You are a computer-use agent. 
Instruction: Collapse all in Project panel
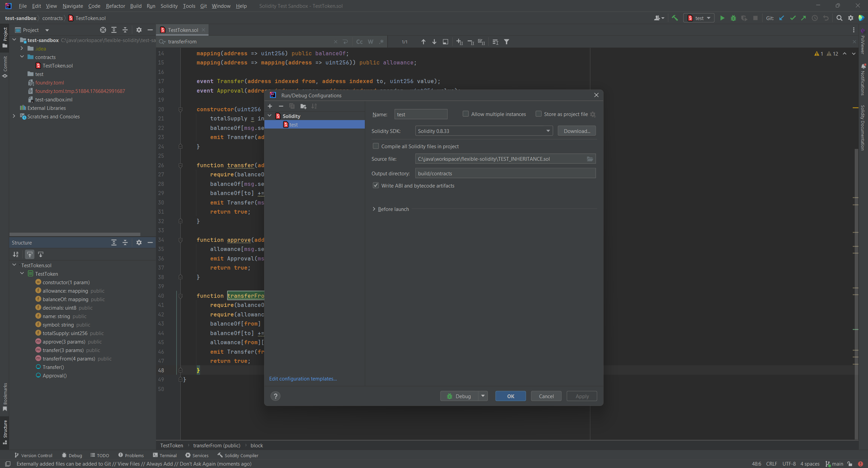click(x=125, y=30)
